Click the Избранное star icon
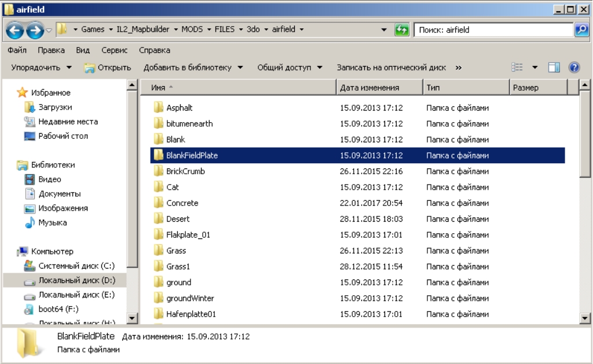Image resolution: width=593 pixels, height=364 pixels. [x=23, y=92]
